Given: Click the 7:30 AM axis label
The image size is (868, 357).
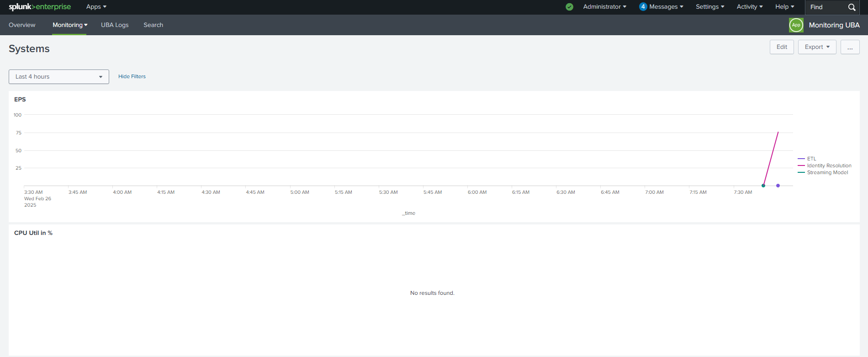Looking at the screenshot, I should pyautogui.click(x=743, y=192).
